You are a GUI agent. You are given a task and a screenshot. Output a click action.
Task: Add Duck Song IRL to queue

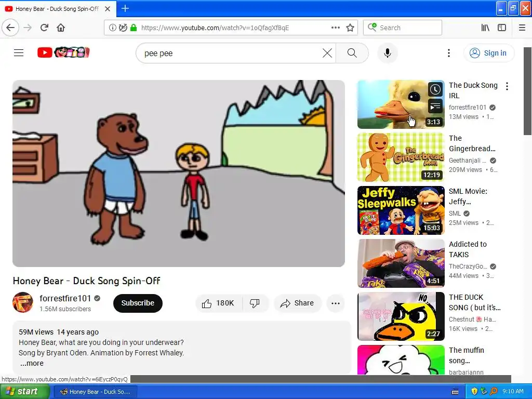tap(435, 107)
